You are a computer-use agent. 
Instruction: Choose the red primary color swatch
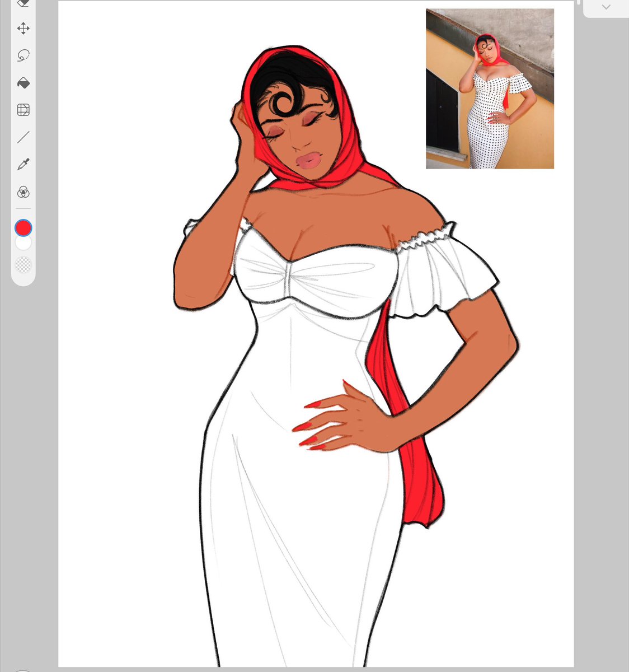tap(23, 228)
